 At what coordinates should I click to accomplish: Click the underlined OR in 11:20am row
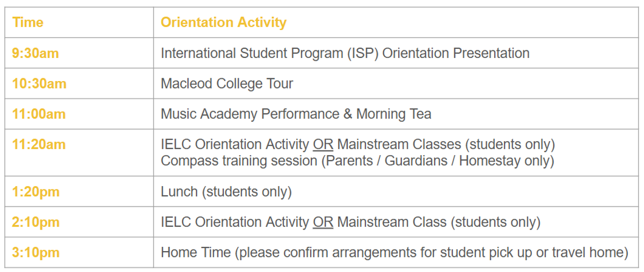tap(323, 144)
